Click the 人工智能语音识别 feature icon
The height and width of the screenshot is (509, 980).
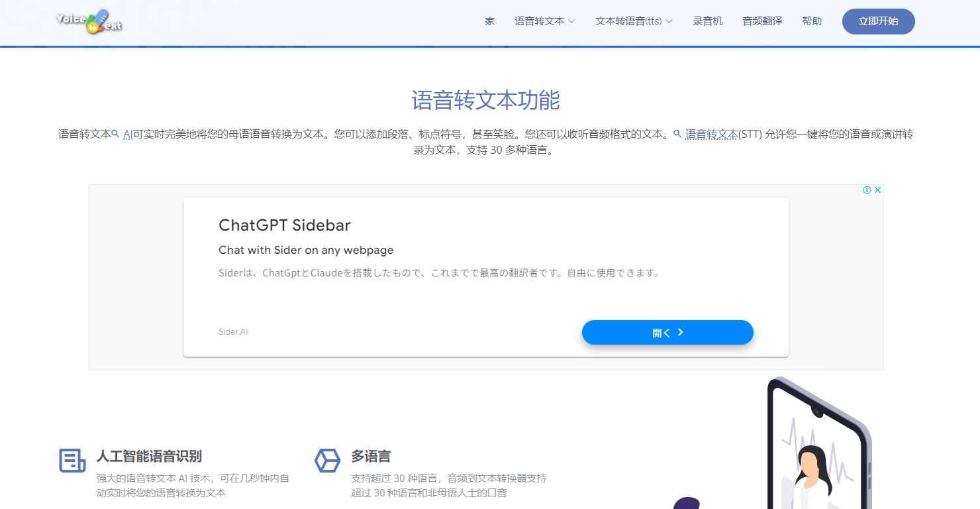click(x=72, y=460)
